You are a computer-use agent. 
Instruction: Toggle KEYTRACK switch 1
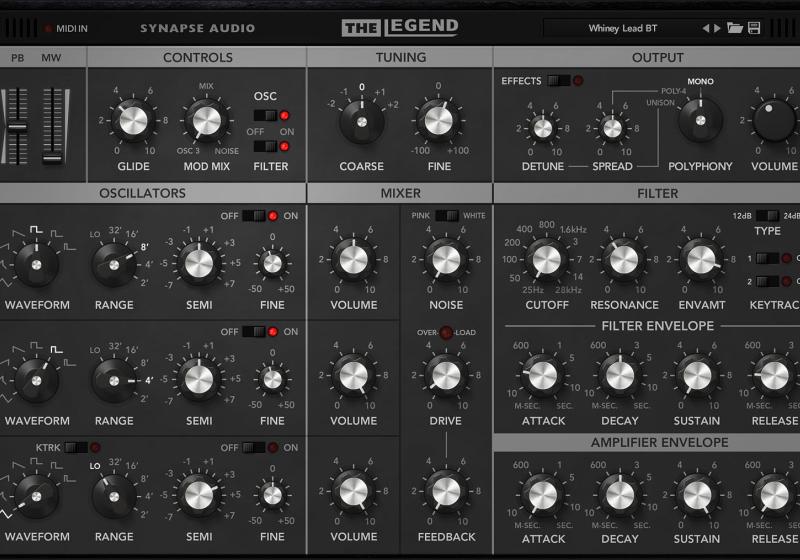pyautogui.click(x=767, y=258)
